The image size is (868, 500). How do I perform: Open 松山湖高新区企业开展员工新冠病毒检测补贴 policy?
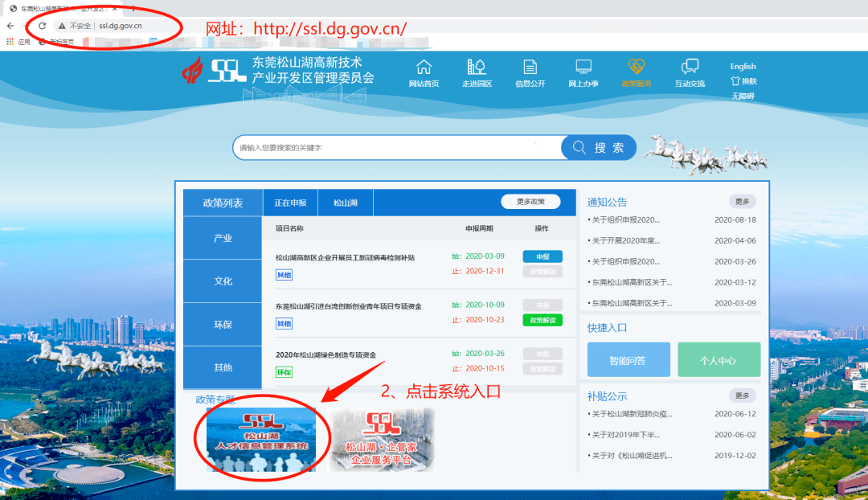(345, 257)
